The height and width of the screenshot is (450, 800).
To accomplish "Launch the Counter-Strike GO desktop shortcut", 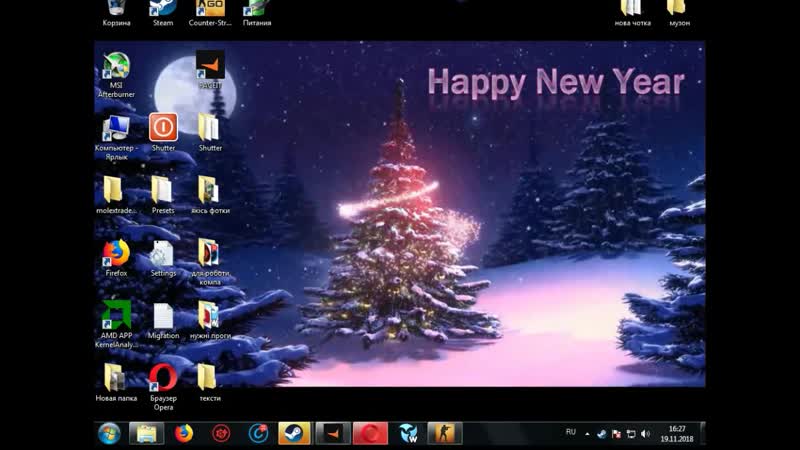I will [x=210, y=13].
